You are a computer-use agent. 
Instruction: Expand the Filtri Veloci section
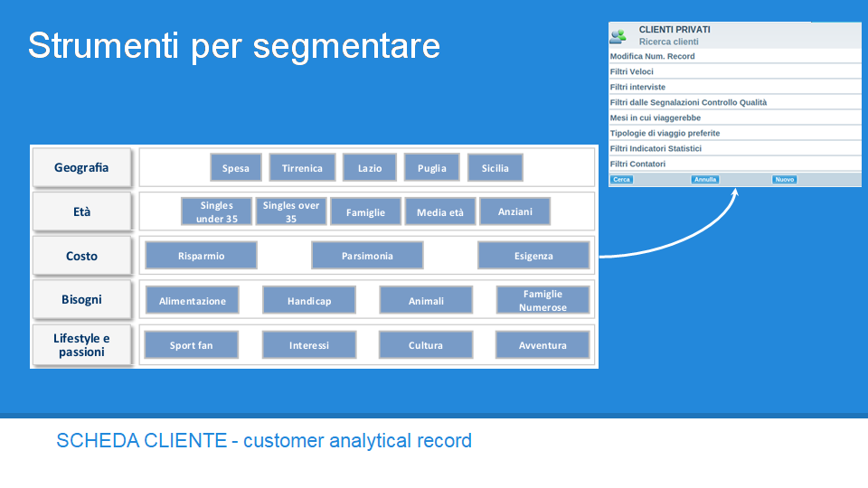tap(734, 71)
